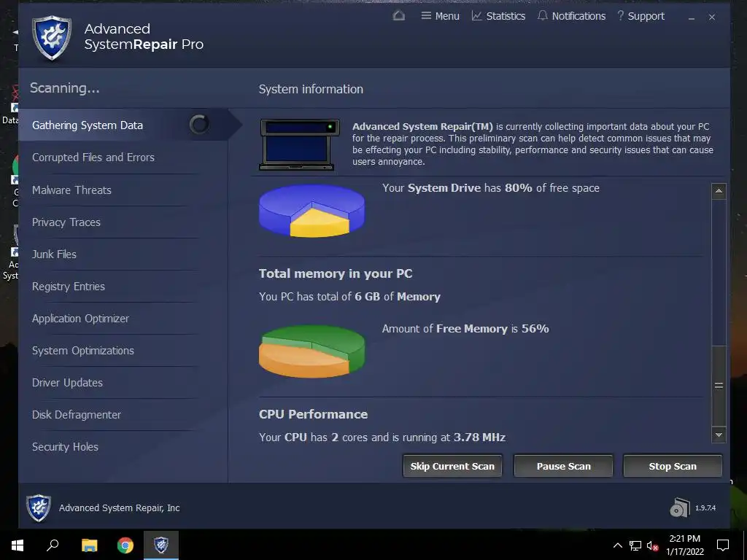747x560 pixels.
Task: Click the Pause Scan button
Action: 564,466
